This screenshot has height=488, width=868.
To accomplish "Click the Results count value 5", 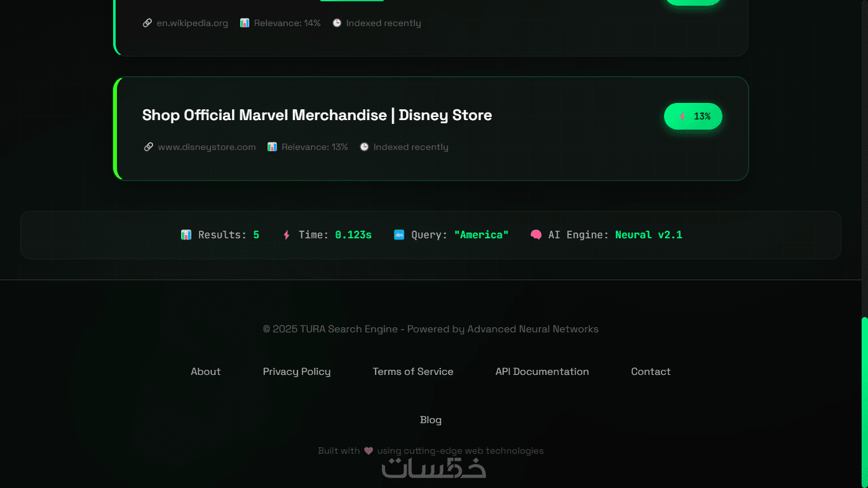I will [256, 234].
